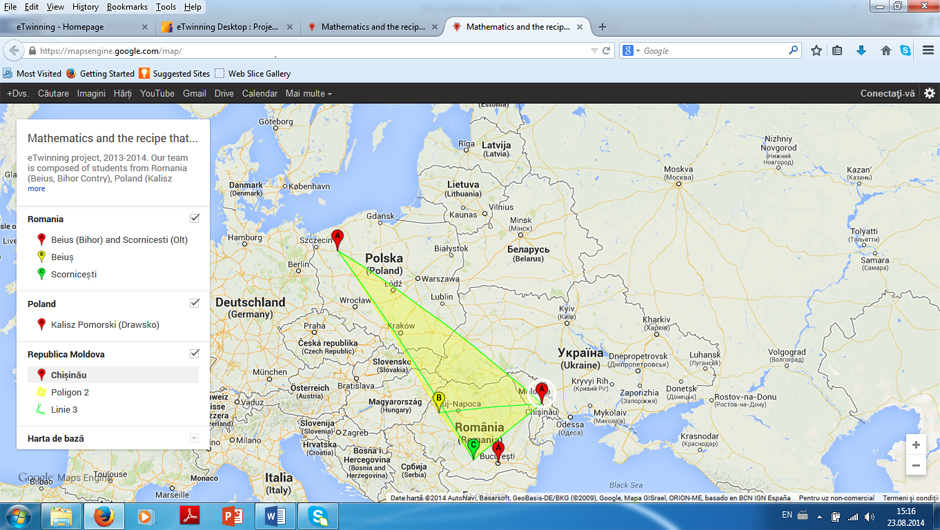This screenshot has width=940, height=530.
Task: Click volume icon in system tray
Action: pos(869,517)
